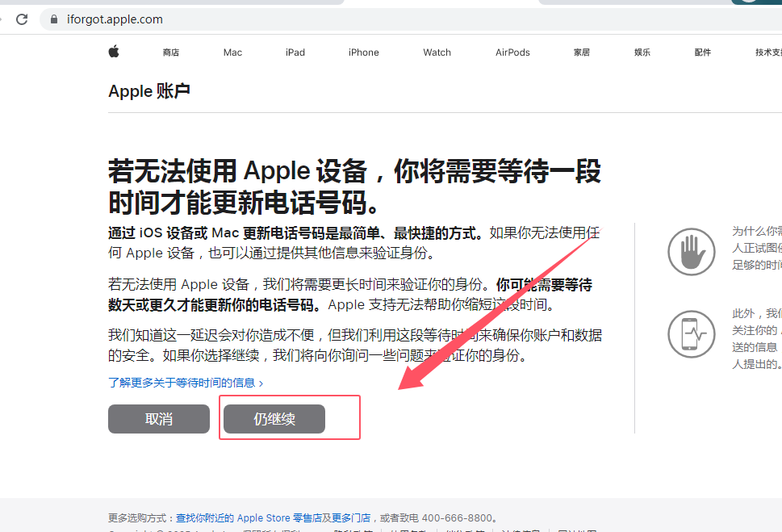This screenshot has height=532, width=782.
Task: Choose 娱乐 from the top navigation
Action: coord(642,52)
